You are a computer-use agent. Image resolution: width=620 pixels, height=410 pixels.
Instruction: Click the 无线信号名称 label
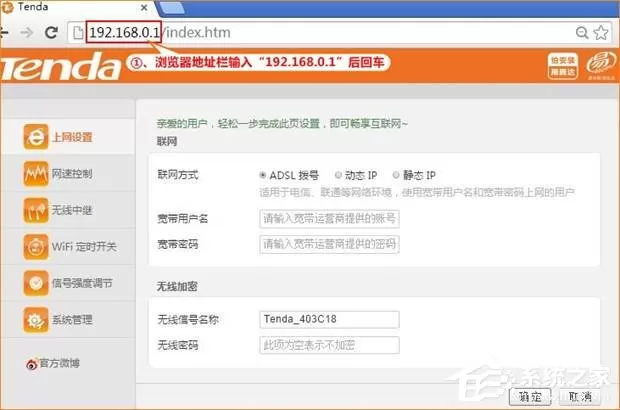188,319
